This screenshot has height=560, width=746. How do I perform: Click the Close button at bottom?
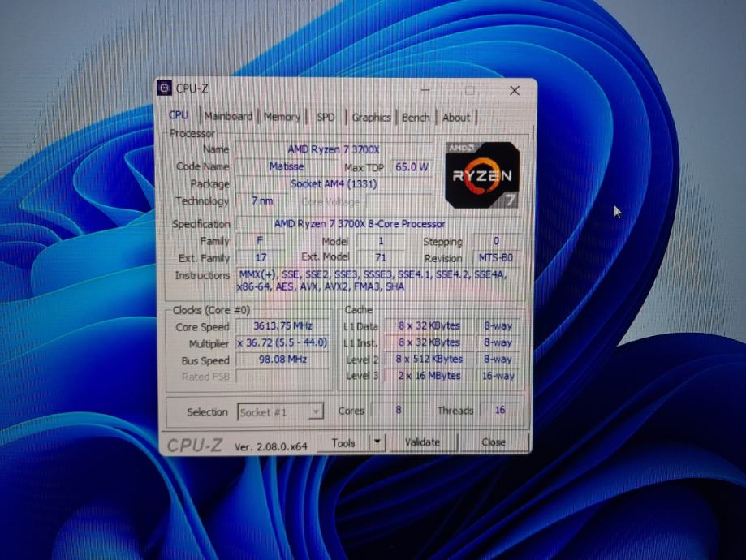click(494, 442)
